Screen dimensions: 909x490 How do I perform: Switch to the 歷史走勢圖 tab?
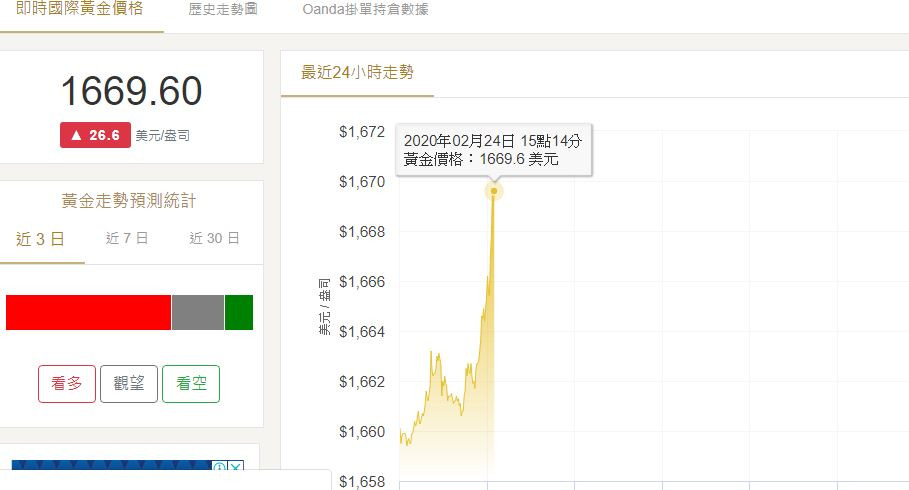point(223,9)
